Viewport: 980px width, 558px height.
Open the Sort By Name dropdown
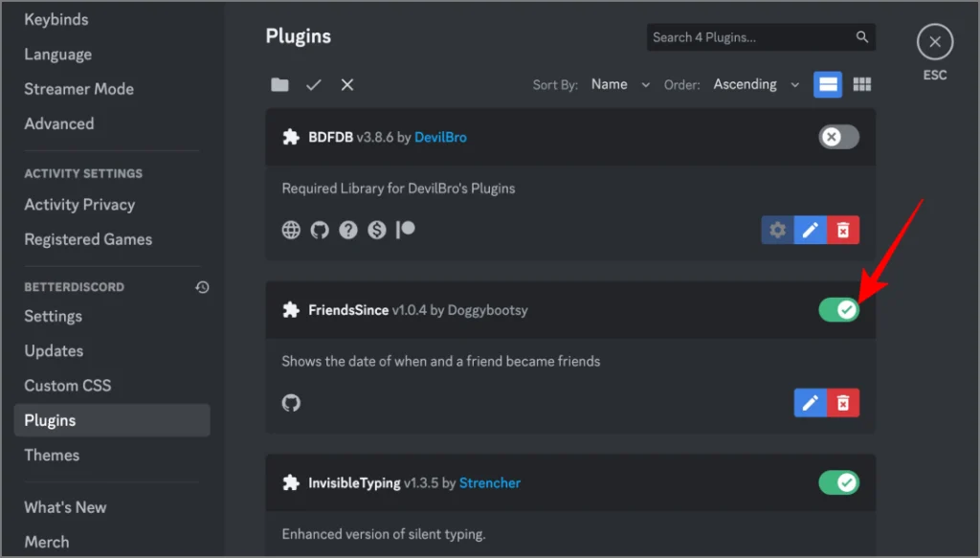click(x=620, y=84)
